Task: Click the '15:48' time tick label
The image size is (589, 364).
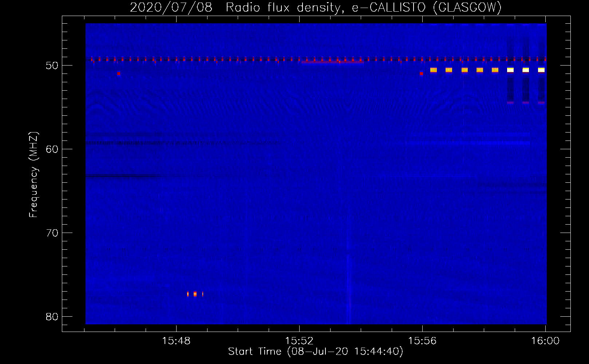Action: [176, 341]
